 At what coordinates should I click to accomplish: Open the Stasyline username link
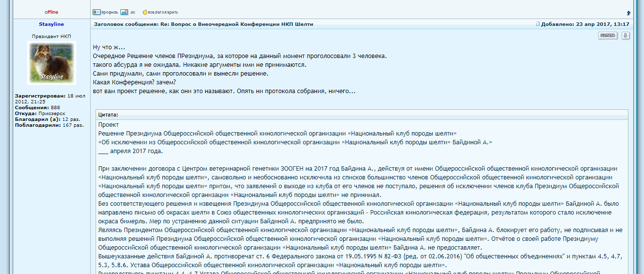51,24
